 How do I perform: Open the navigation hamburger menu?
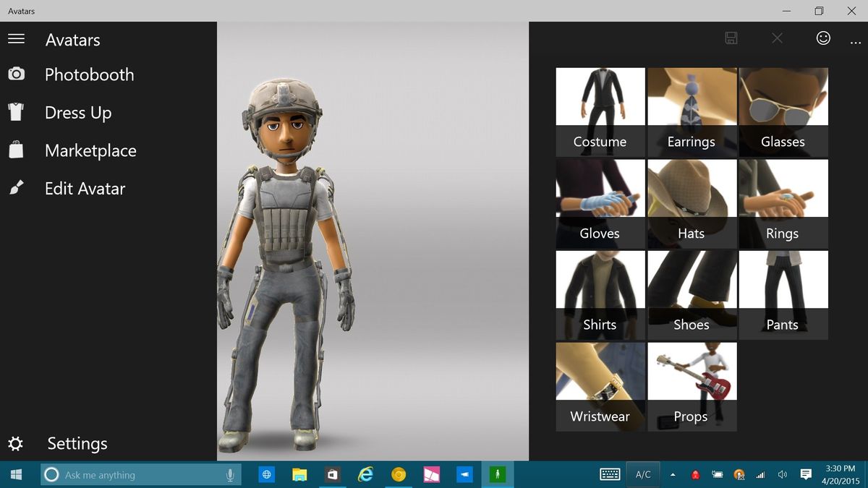(x=16, y=39)
